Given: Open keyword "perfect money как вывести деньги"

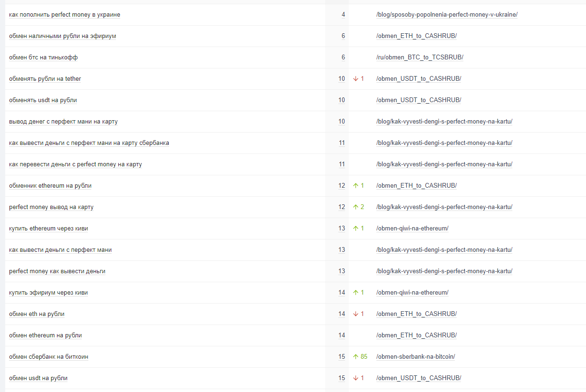Looking at the screenshot, I should pyautogui.click(x=57, y=271).
